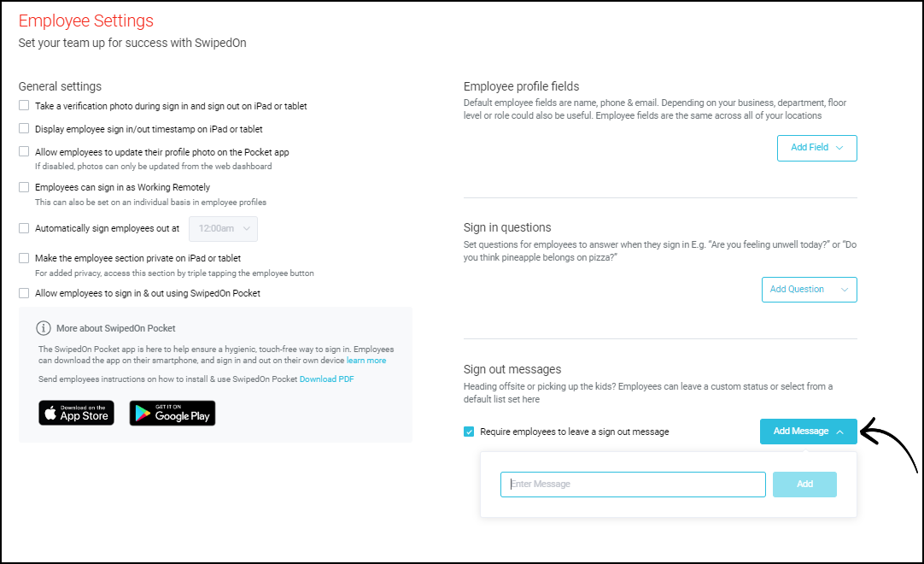This screenshot has width=924, height=564.
Task: Open the 12:00am auto sign-out time dropdown
Action: coord(224,229)
